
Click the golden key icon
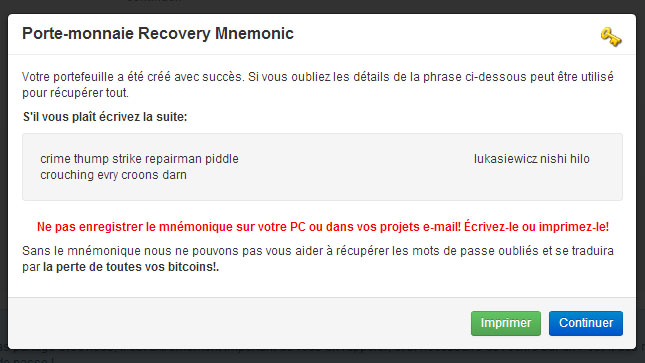pyautogui.click(x=611, y=37)
